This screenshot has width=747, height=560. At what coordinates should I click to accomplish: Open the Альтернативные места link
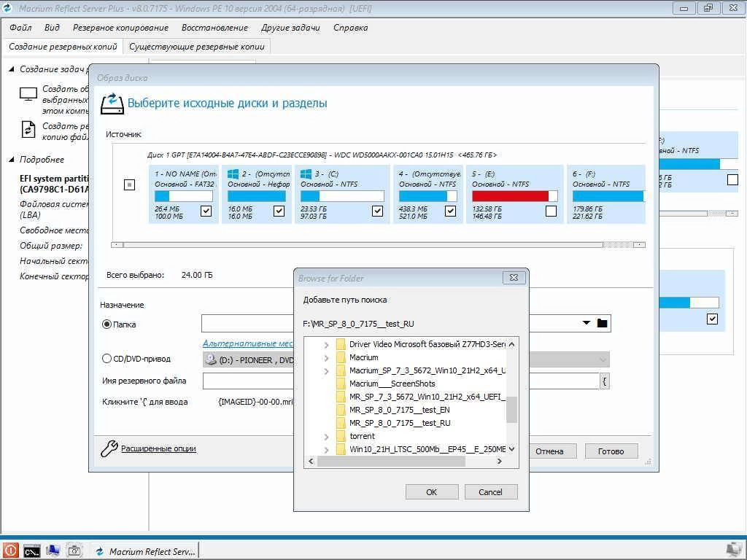[248, 343]
